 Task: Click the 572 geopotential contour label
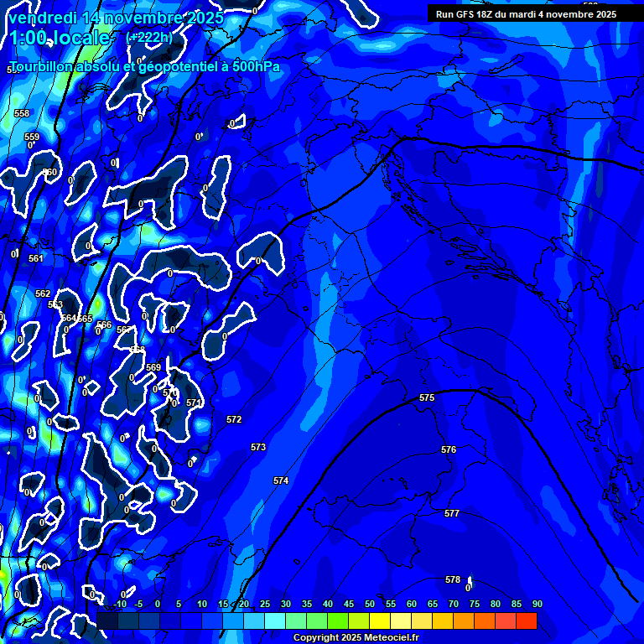tap(234, 419)
